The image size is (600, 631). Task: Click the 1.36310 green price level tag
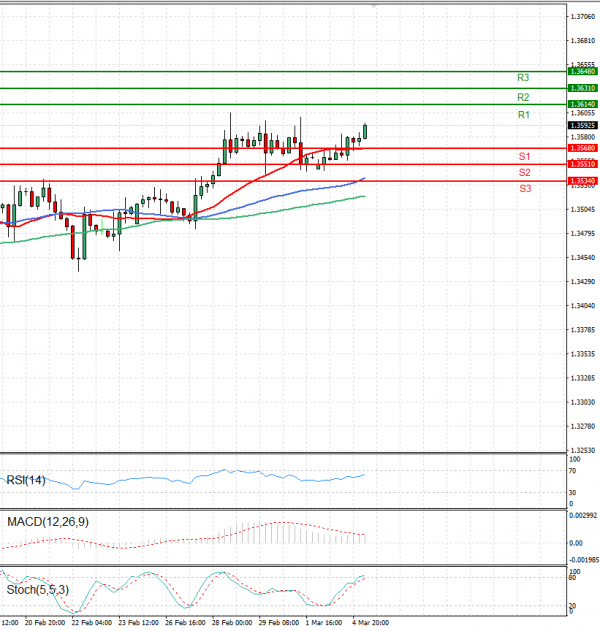583,88
